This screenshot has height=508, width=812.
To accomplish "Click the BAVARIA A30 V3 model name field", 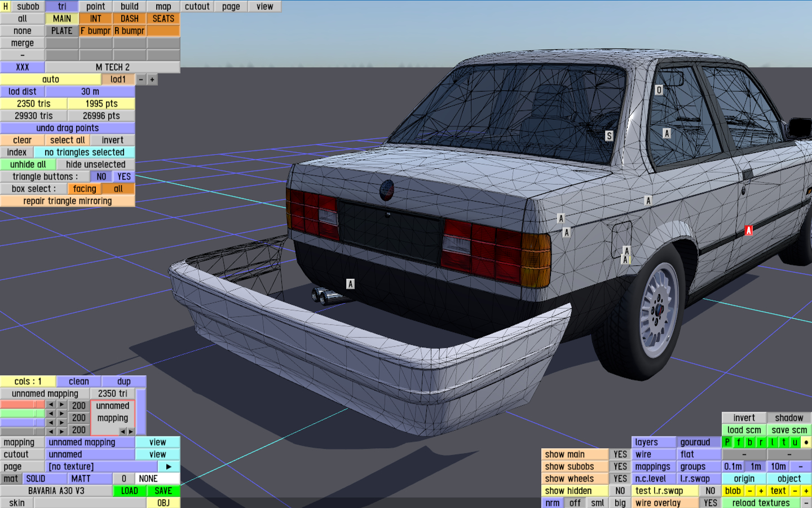I will click(x=56, y=491).
